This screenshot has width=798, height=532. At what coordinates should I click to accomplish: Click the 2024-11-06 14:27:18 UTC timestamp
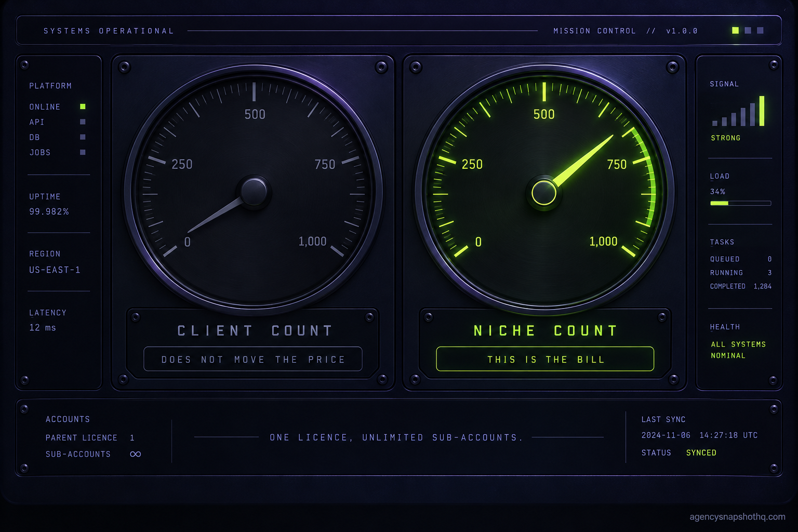(699, 435)
